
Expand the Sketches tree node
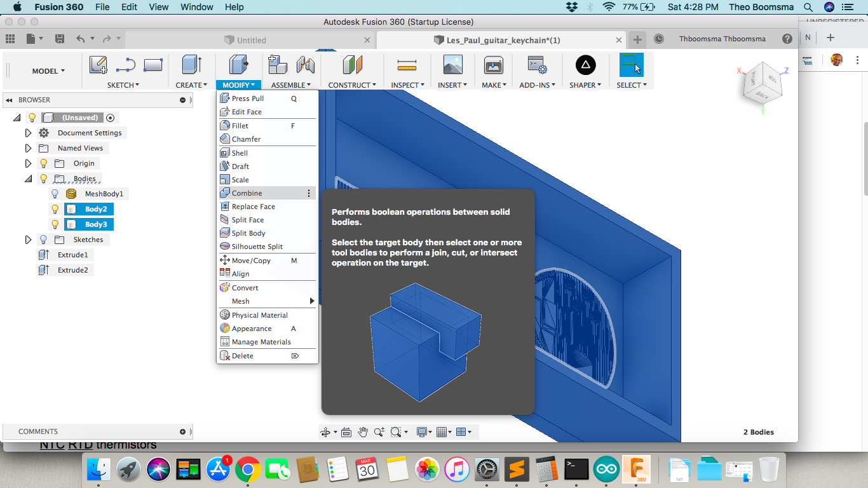point(28,240)
